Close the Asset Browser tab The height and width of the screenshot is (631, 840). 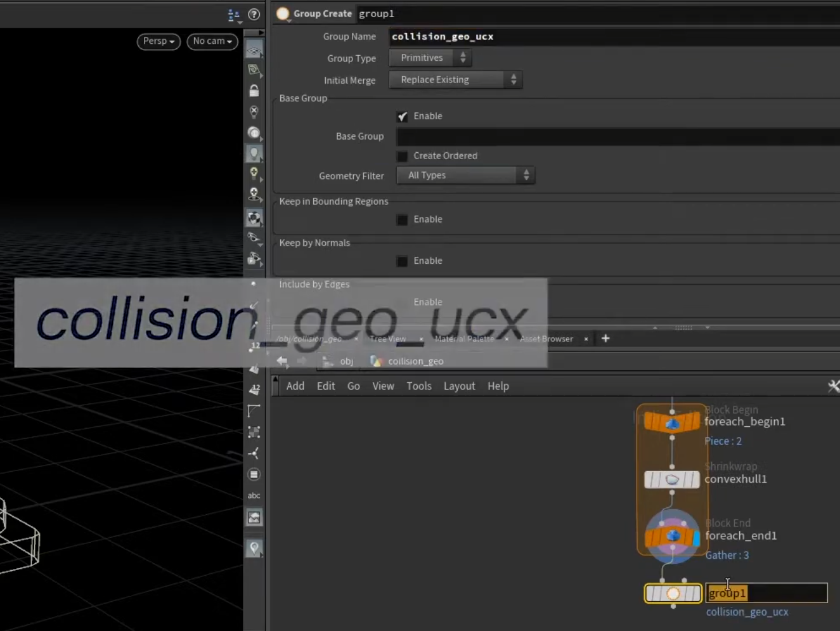coord(586,339)
